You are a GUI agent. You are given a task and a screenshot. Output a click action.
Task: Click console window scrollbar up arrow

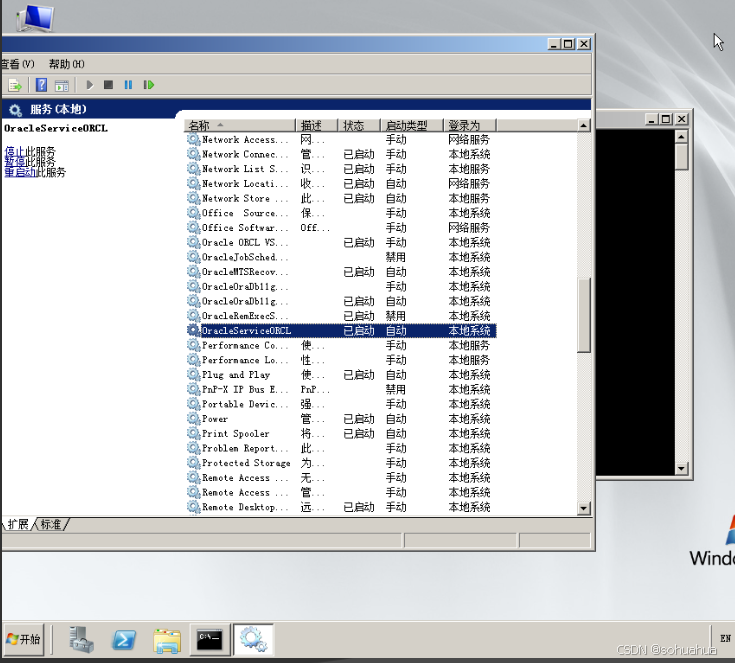point(681,136)
